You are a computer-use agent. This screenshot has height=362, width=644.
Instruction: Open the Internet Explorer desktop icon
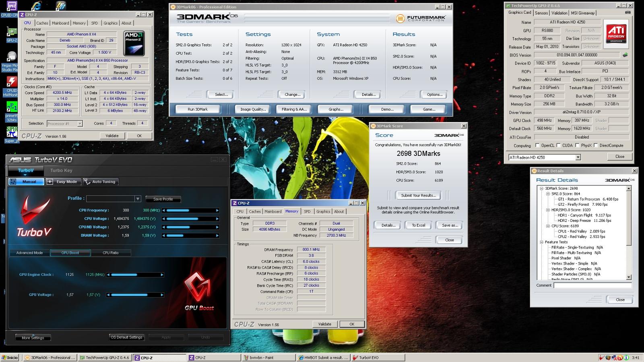pos(37,5)
